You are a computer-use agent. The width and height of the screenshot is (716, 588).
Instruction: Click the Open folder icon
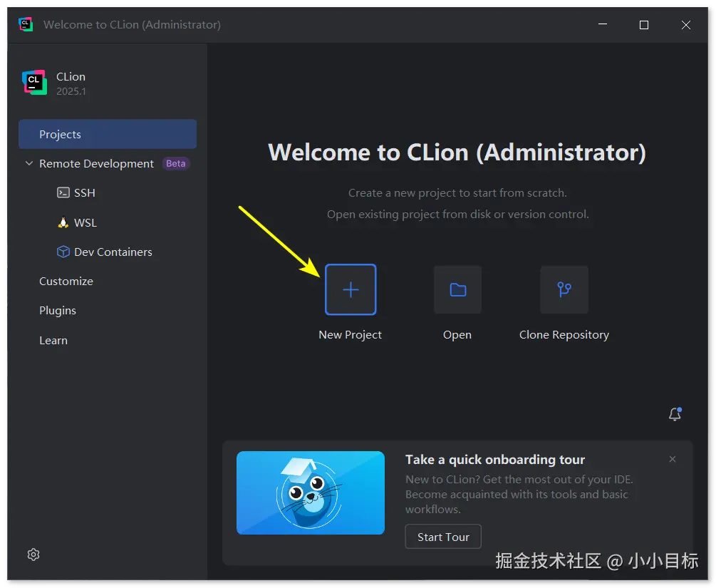[457, 289]
